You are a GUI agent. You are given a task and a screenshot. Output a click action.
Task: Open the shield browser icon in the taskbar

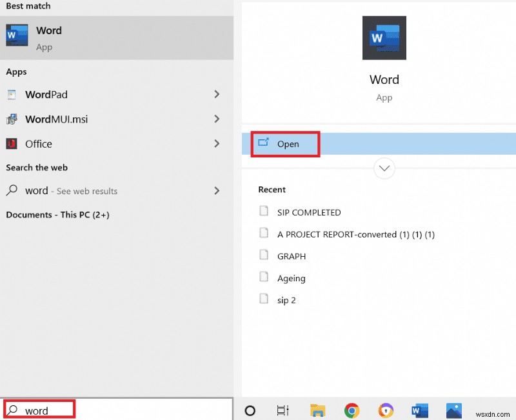coord(386,410)
